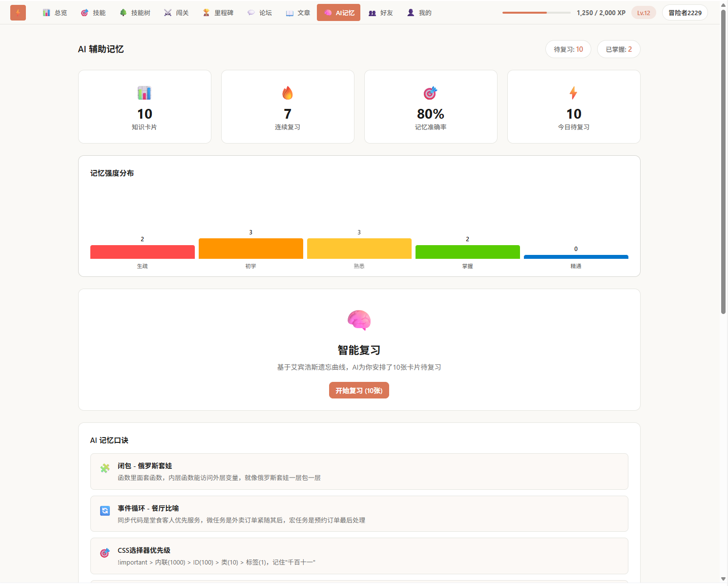Click the refresh icon beside 事件循环 mnemonic

tap(105, 511)
